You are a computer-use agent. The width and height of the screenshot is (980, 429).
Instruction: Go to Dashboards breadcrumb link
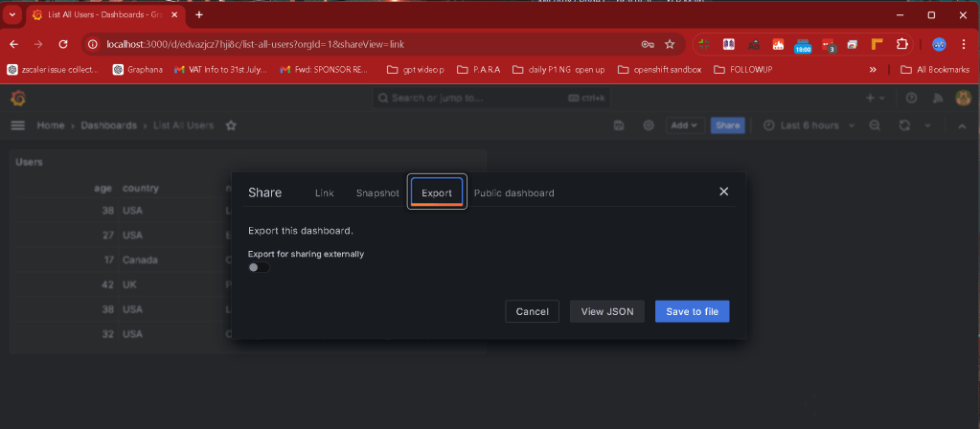click(109, 125)
